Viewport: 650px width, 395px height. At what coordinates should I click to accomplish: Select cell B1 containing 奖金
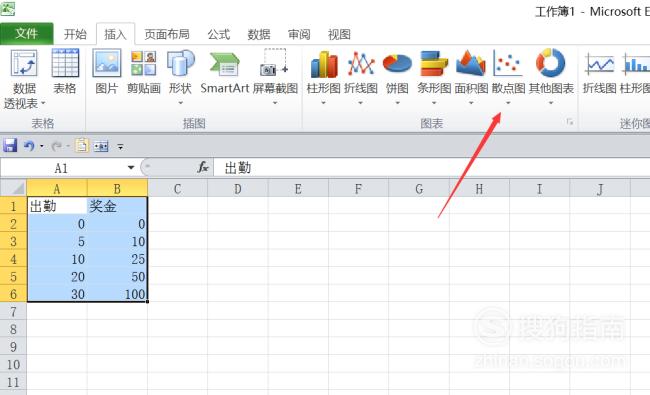click(117, 206)
